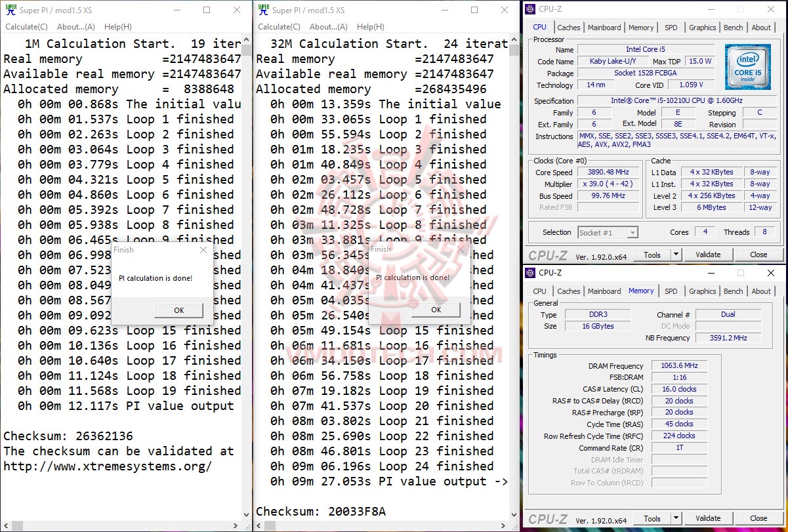Click OK in 1M Finish dialog
The height and width of the screenshot is (532, 788).
tap(178, 310)
